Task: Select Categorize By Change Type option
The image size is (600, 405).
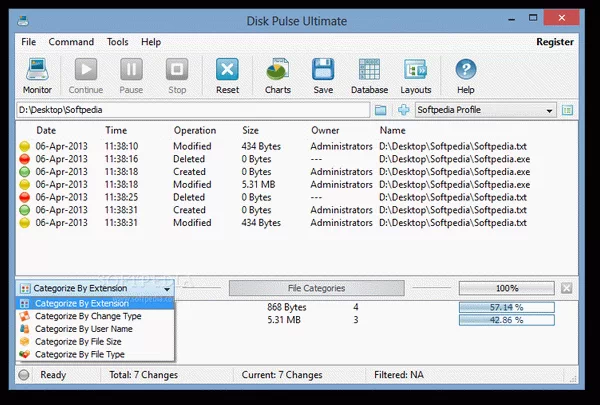Action: [x=95, y=316]
